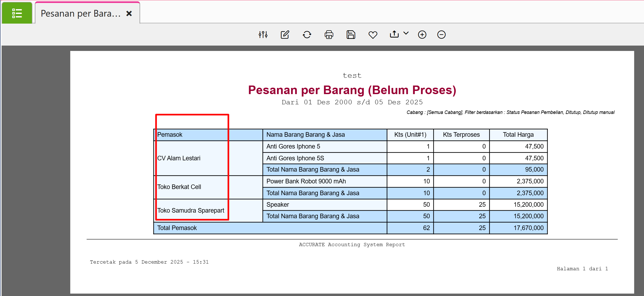Zoom in using the plus circle icon

coord(422,35)
